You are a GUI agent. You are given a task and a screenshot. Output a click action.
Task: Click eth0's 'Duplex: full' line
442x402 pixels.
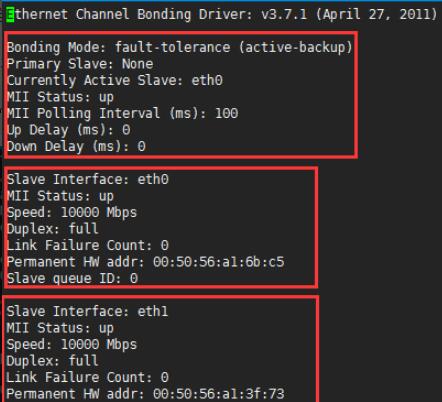pos(53,229)
